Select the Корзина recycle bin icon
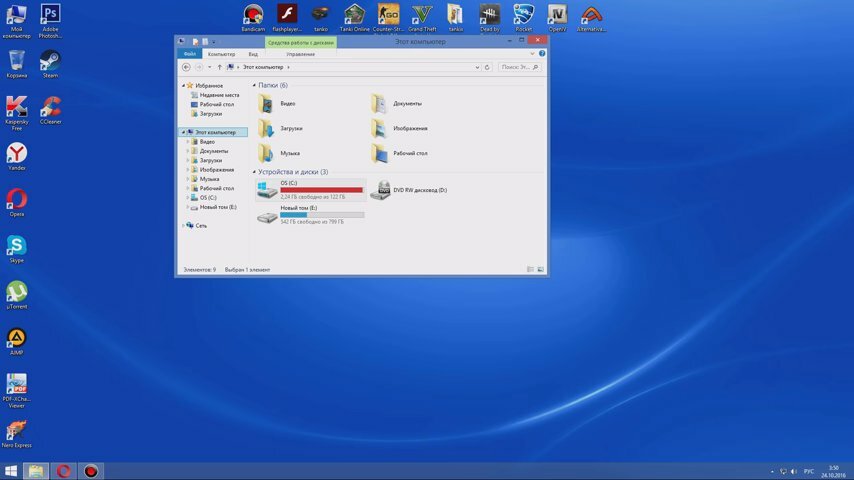This screenshot has width=854, height=480. click(17, 64)
